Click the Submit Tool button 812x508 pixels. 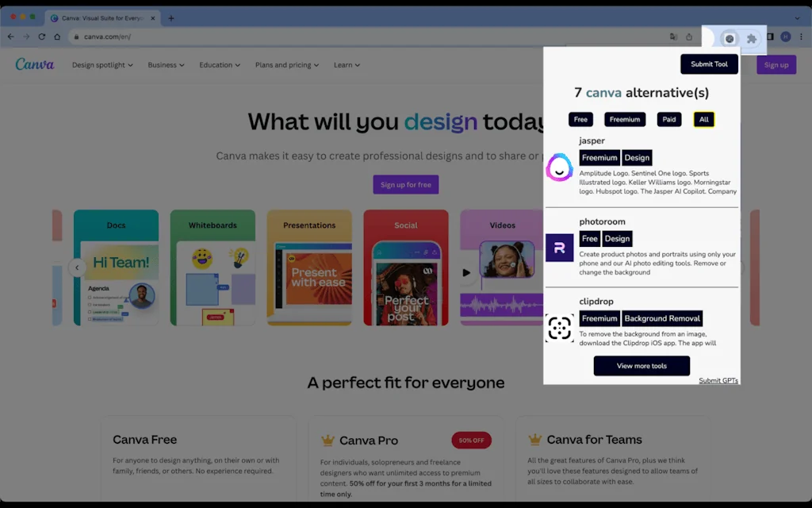tap(708, 63)
